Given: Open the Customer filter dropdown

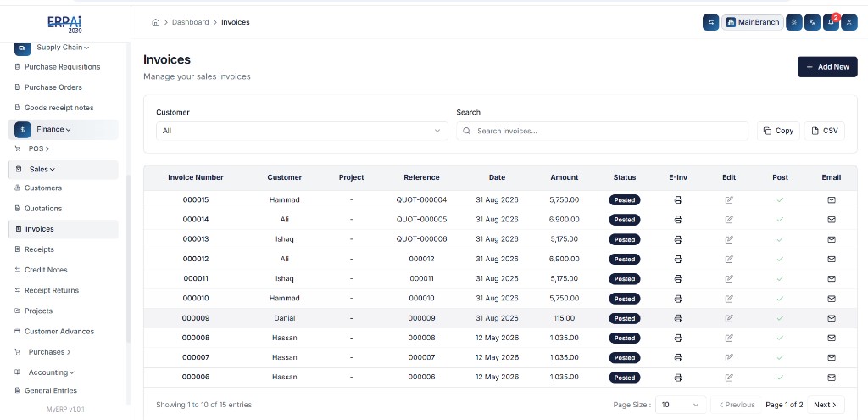Looking at the screenshot, I should click(x=302, y=131).
